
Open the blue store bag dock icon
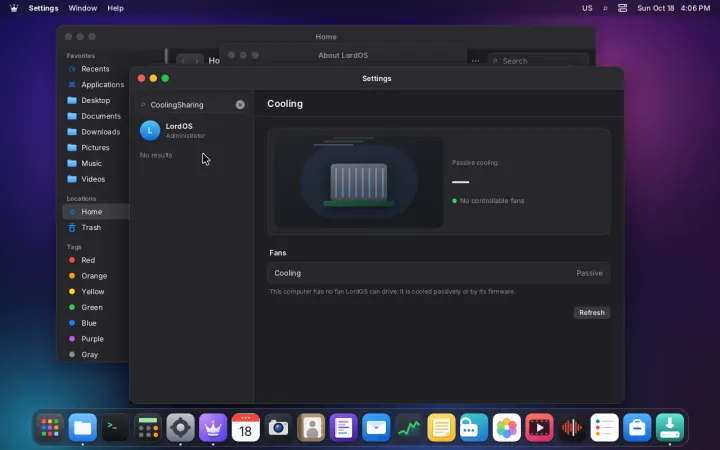(x=637, y=428)
